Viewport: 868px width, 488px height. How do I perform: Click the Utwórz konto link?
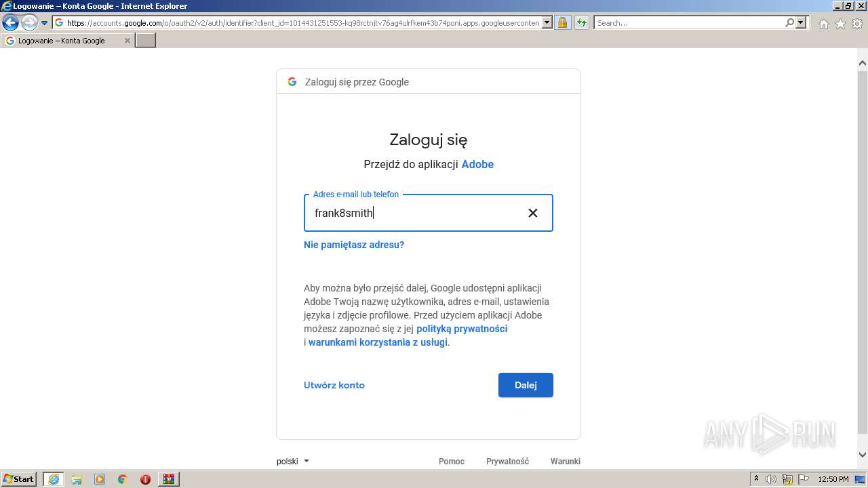(x=334, y=385)
